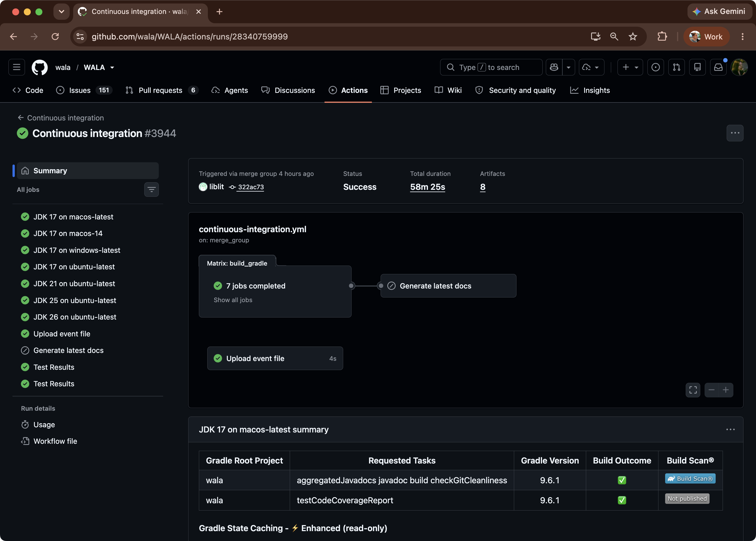
Task: Open Chrome's three-dot menu
Action: pos(742,37)
